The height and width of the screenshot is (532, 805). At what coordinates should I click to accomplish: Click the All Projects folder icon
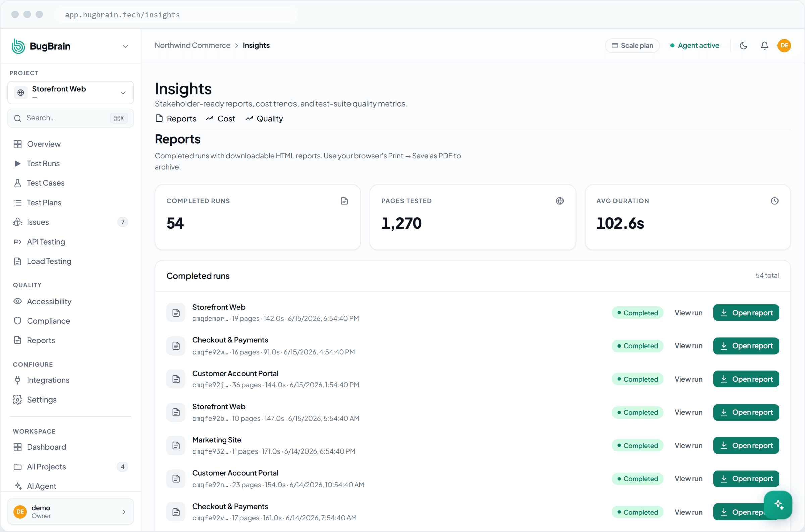click(x=18, y=467)
